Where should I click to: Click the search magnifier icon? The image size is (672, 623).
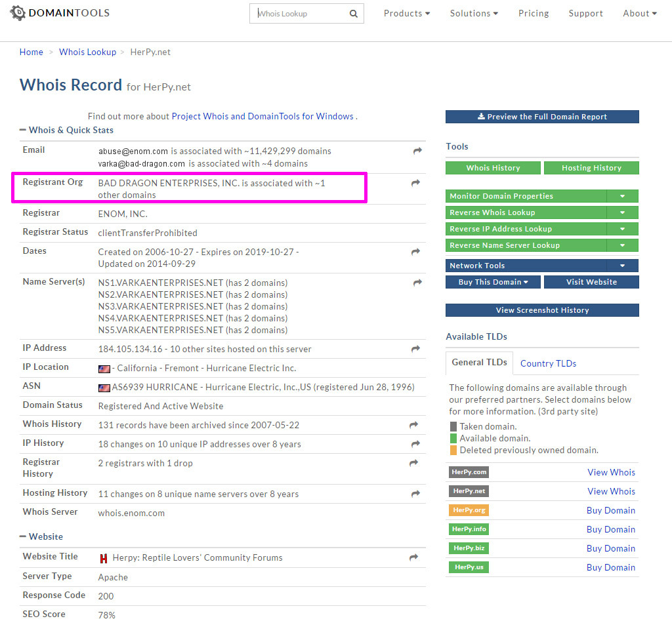354,14
